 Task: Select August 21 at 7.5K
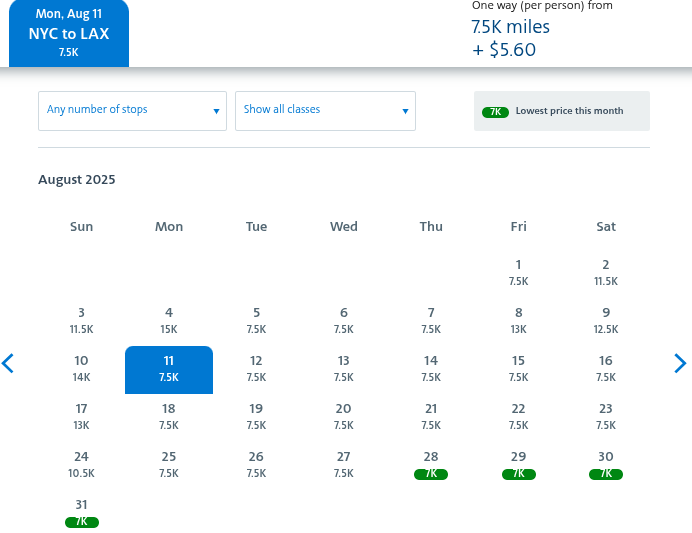click(x=431, y=418)
